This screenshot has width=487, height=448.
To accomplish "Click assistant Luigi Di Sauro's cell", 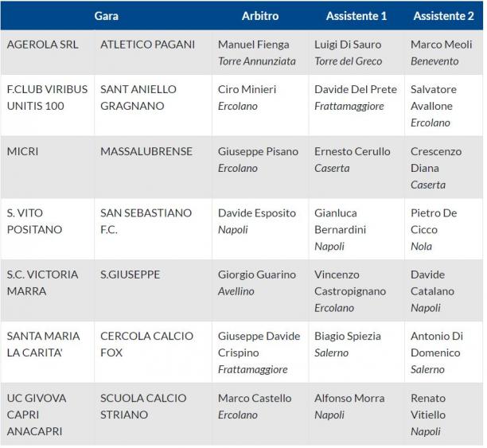I will [x=356, y=53].
